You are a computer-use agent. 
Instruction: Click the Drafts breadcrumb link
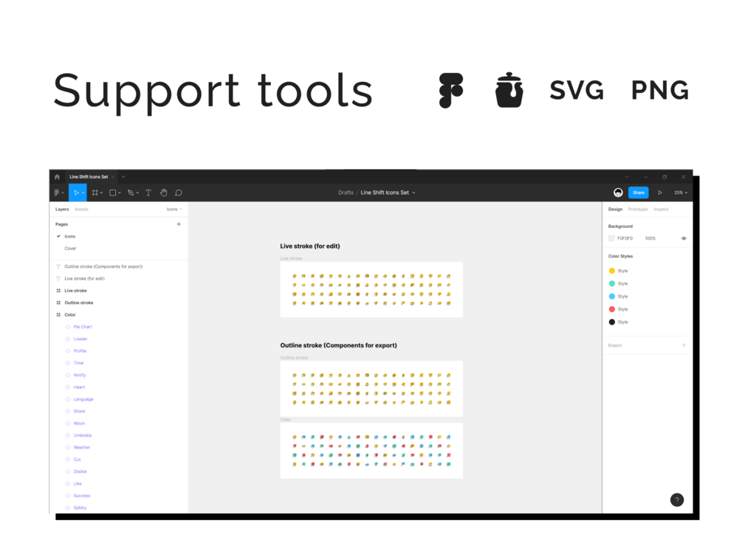pos(346,193)
